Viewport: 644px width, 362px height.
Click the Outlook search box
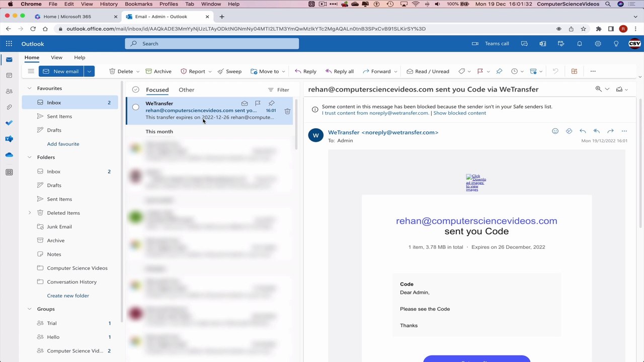(x=212, y=44)
